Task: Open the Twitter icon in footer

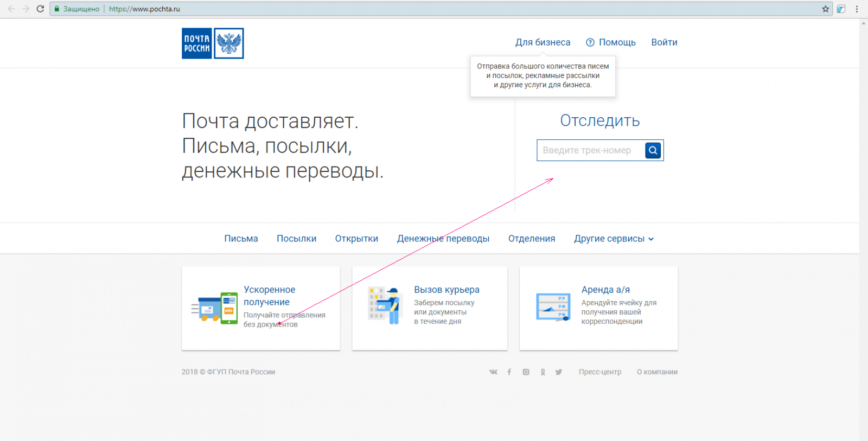Action: (559, 372)
